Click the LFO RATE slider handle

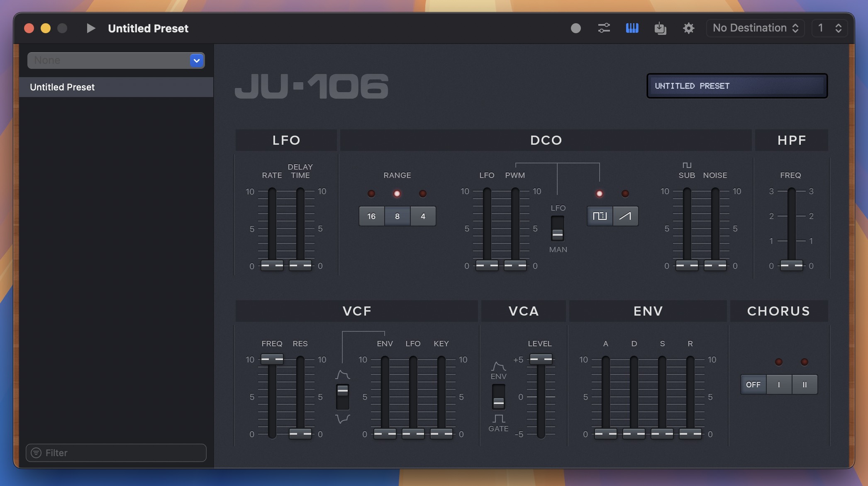click(272, 265)
